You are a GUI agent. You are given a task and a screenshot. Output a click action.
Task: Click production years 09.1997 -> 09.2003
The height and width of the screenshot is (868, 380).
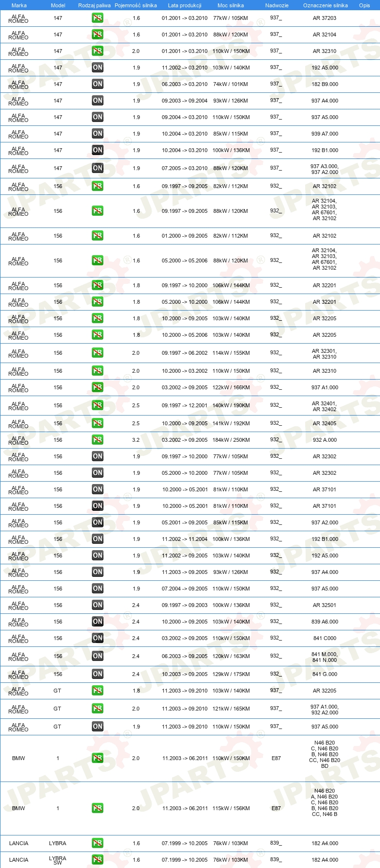(185, 605)
